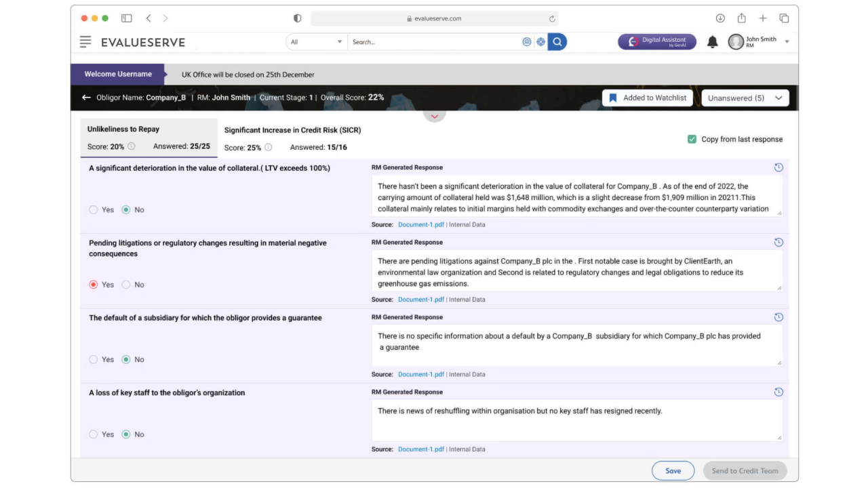Toggle the Copy from last response checkbox
The width and height of the screenshot is (868, 488).
point(692,139)
